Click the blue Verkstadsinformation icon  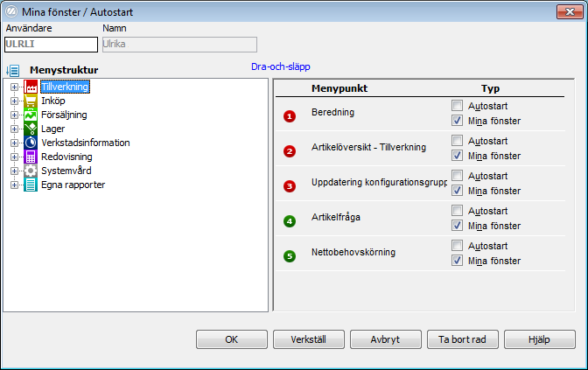(x=31, y=143)
